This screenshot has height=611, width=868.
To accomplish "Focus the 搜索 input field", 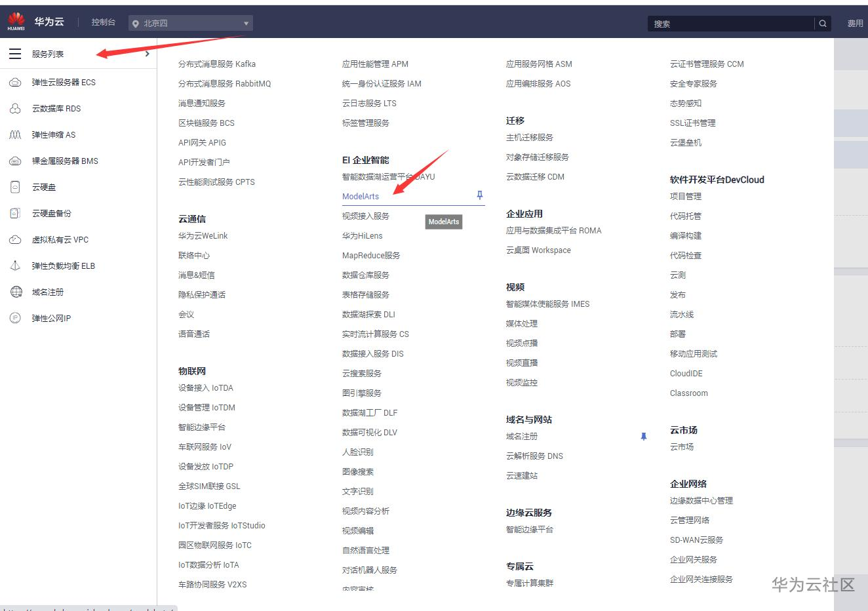I will pos(731,24).
